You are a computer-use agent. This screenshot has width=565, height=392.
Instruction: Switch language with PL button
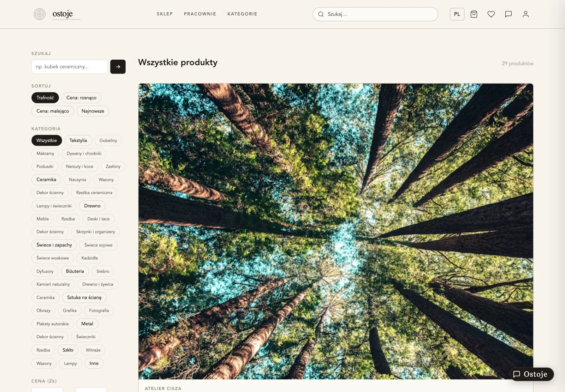(x=457, y=14)
